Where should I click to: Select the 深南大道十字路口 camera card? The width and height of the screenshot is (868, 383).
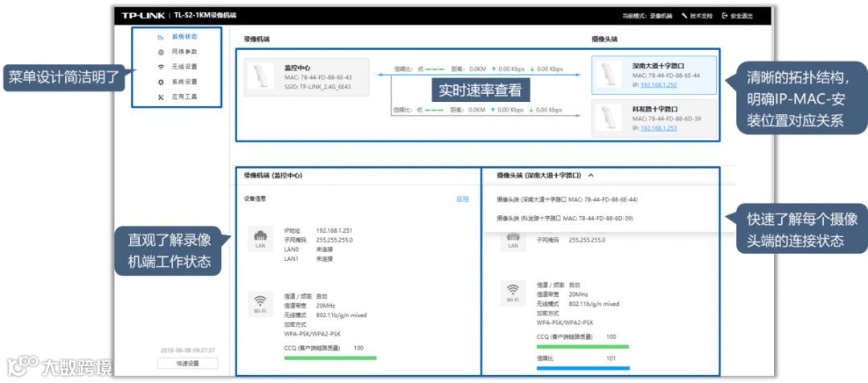[653, 75]
